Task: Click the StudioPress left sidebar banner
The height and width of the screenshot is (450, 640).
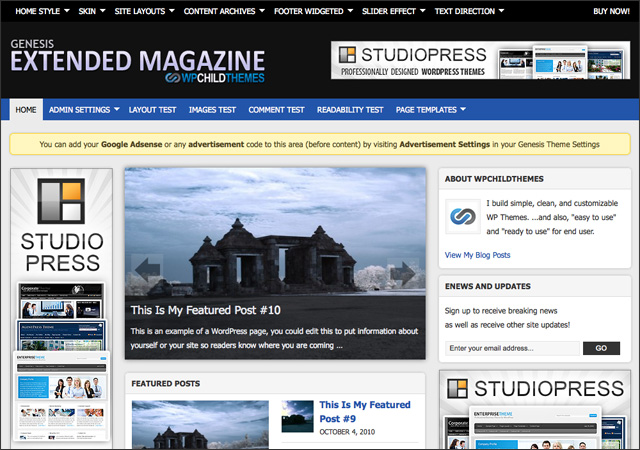Action: click(62, 307)
